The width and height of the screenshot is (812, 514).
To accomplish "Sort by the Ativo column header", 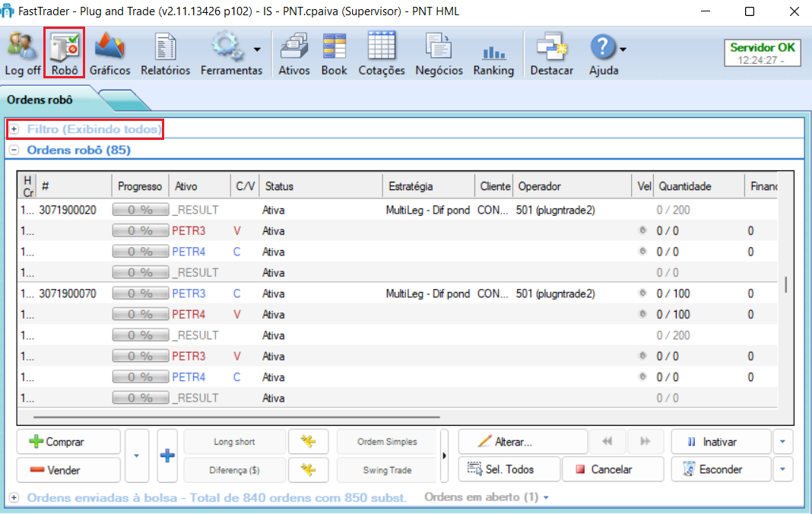I will 199,186.
